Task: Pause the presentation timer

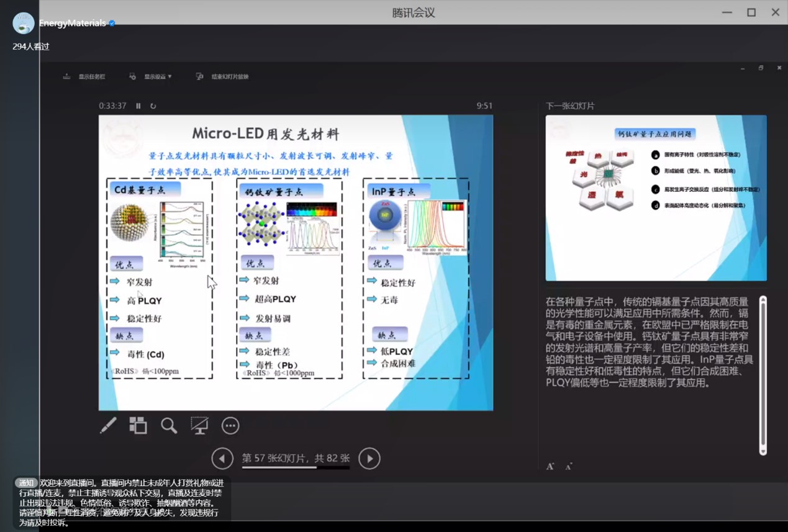Action: (138, 106)
